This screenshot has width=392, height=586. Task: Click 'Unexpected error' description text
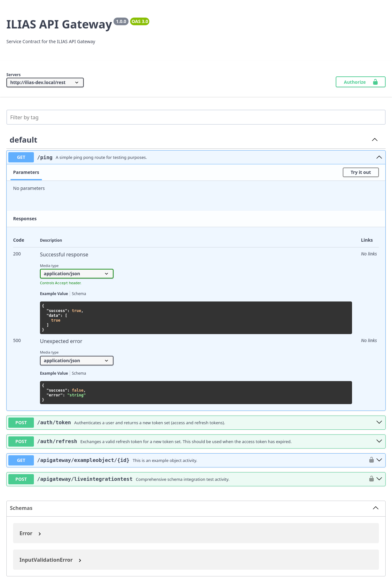(61, 341)
